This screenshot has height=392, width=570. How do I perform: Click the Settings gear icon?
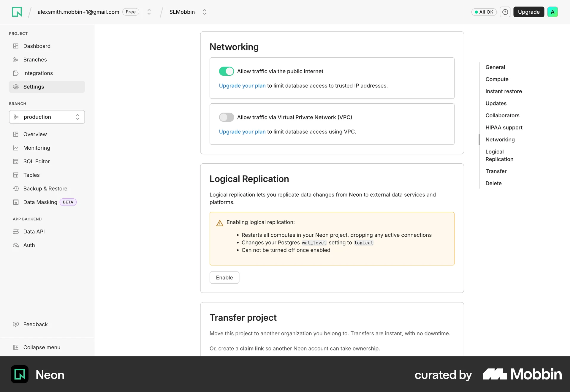click(16, 87)
